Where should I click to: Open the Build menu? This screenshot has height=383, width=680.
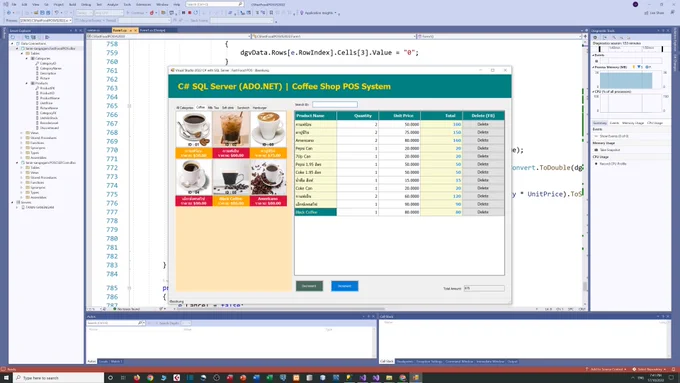72,4
